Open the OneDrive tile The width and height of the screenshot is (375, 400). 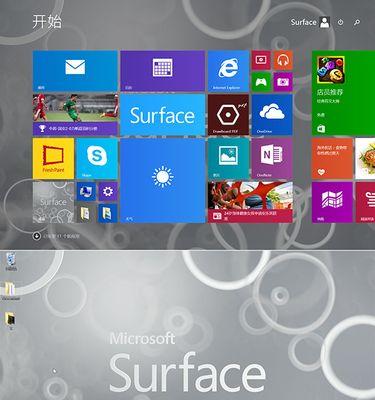coord(272,115)
